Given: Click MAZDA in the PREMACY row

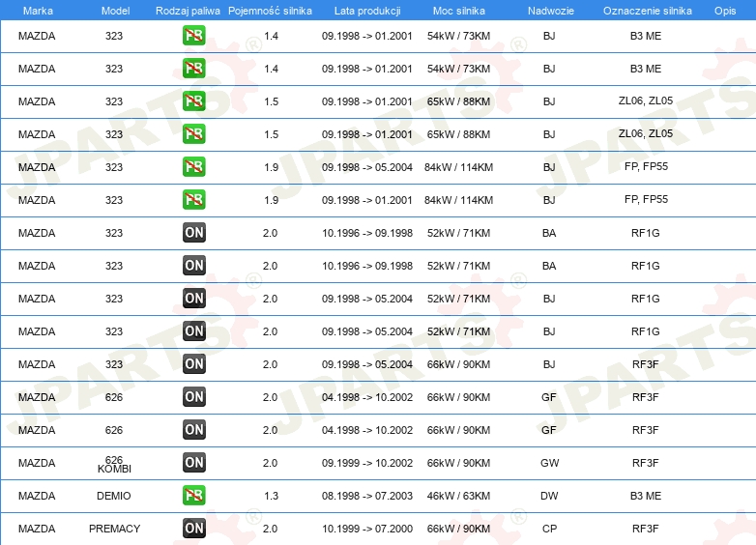Looking at the screenshot, I should tap(37, 529).
